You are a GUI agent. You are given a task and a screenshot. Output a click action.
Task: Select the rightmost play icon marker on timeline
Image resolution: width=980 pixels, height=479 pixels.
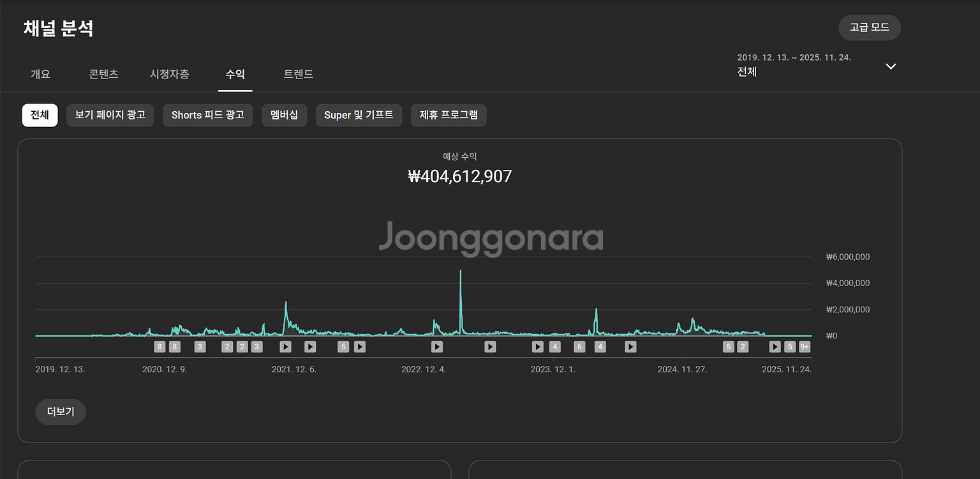tap(775, 347)
